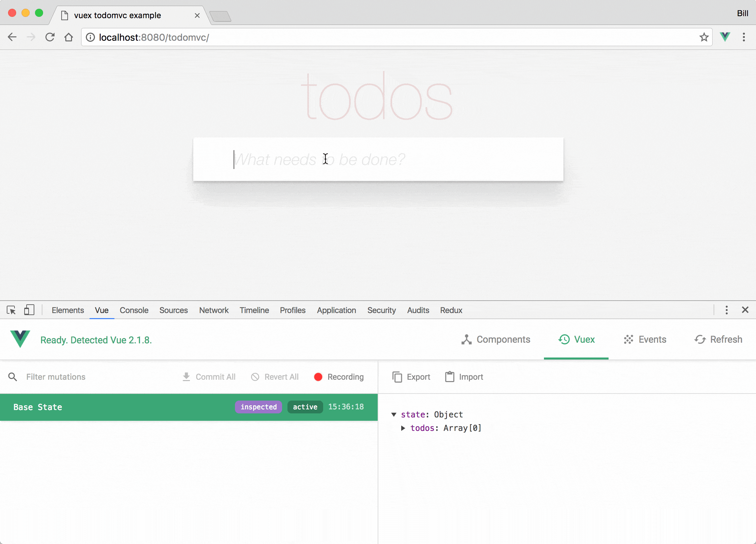The height and width of the screenshot is (544, 756).
Task: Click the todo input field
Action: pyautogui.click(x=377, y=159)
